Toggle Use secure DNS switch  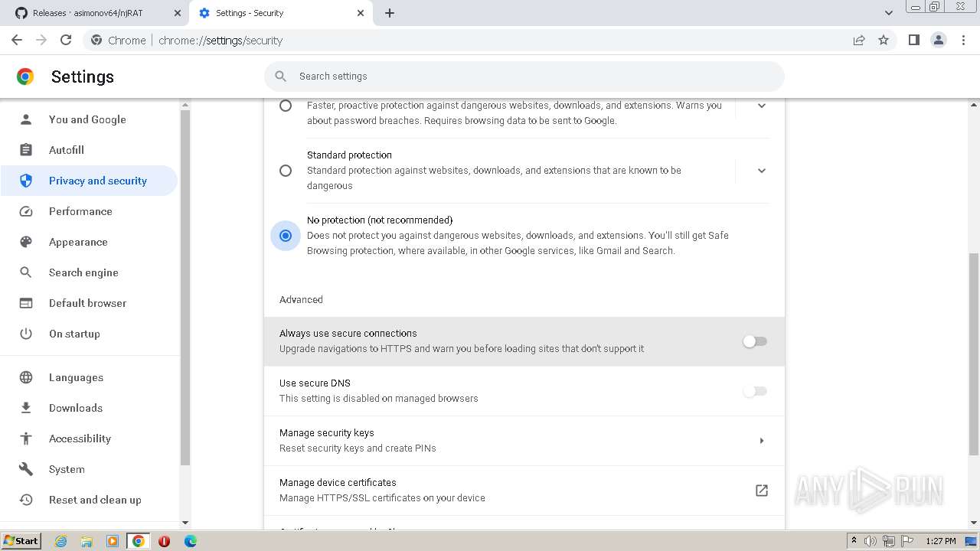[755, 391]
